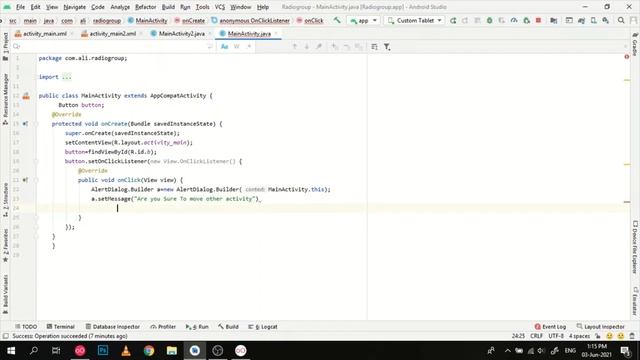Click the 4 spaces indent setting

[579, 336]
